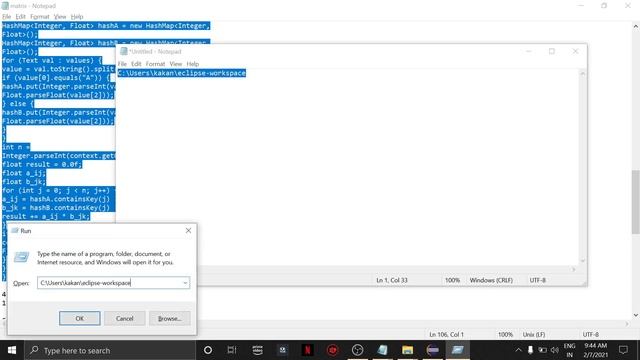Show hidden system tray icons
This screenshot has height=360, width=640.
coord(518,350)
